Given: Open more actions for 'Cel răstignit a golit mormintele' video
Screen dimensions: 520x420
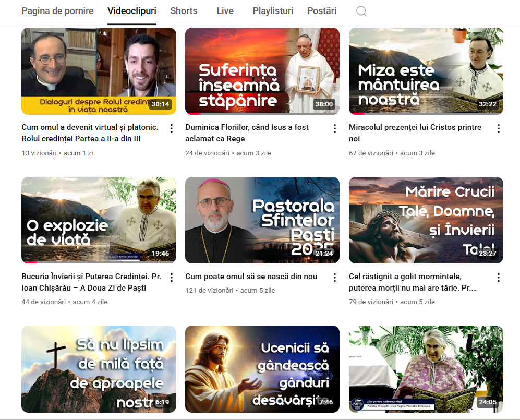Looking at the screenshot, I should 499,278.
